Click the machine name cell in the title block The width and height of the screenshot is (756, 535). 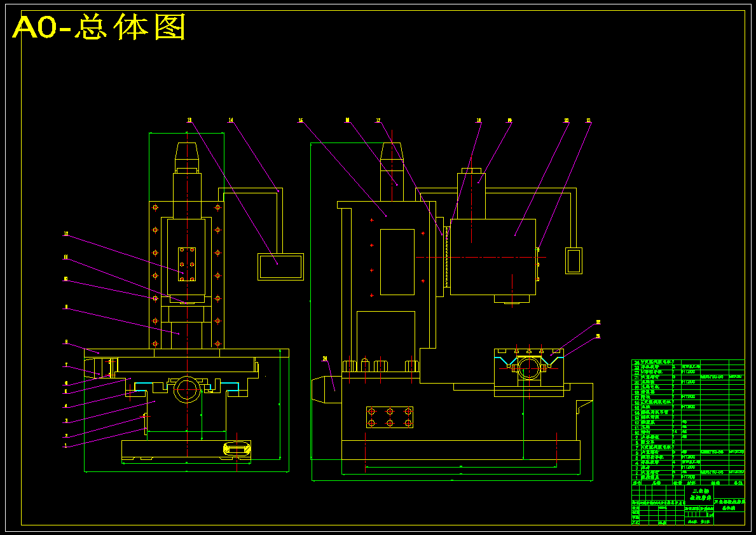[699, 494]
